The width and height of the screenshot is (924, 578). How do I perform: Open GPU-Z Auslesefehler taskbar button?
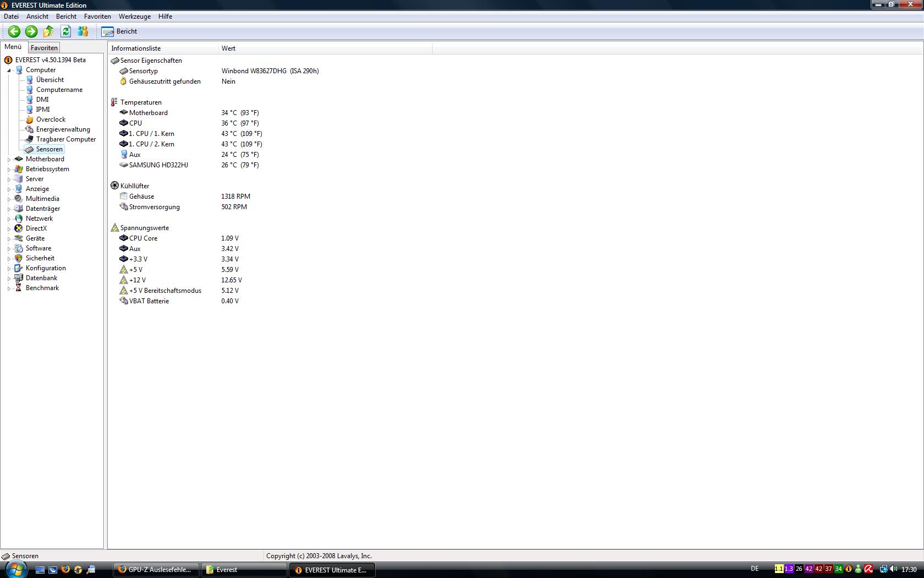pyautogui.click(x=156, y=570)
